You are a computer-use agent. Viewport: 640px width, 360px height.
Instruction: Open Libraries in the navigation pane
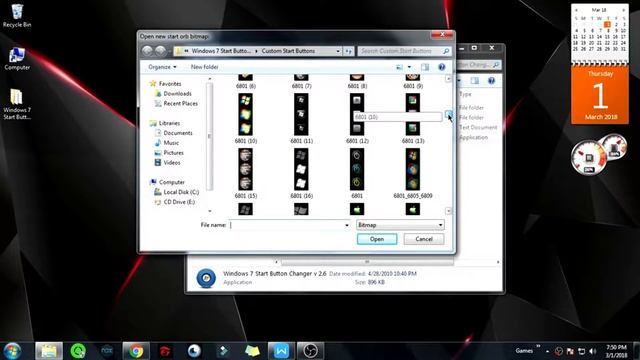point(169,123)
